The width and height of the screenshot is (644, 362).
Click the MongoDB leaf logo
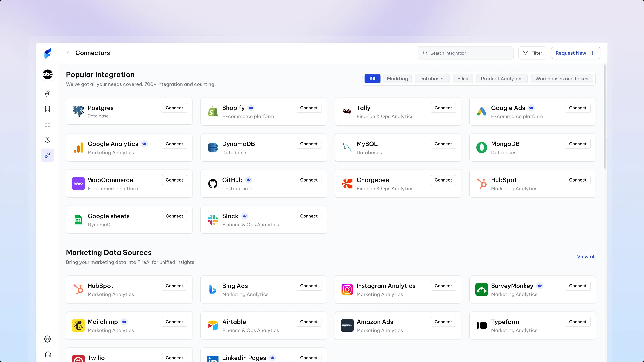481,148
